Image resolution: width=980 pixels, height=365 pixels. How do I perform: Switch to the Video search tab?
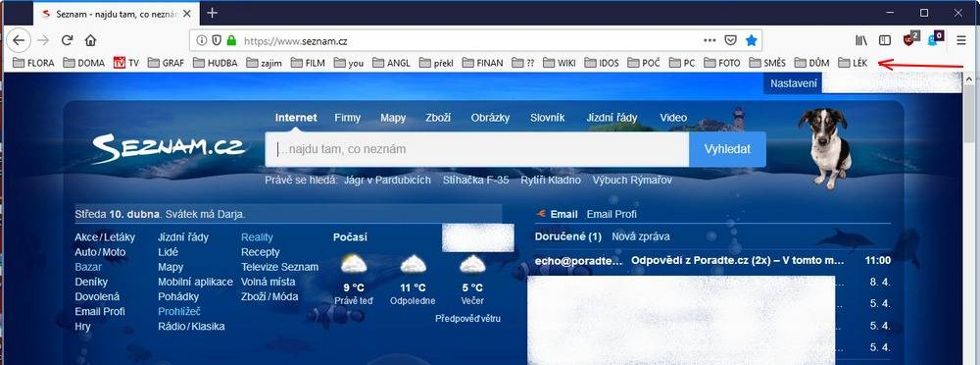tap(673, 118)
